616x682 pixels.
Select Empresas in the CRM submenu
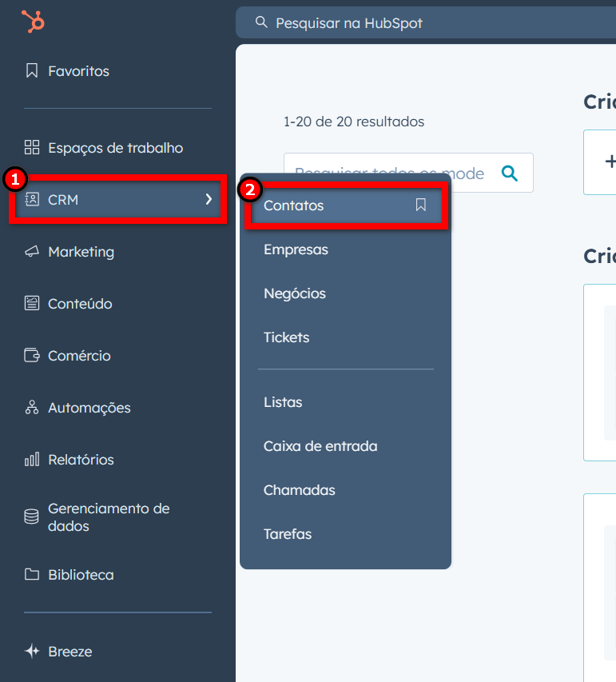(296, 249)
